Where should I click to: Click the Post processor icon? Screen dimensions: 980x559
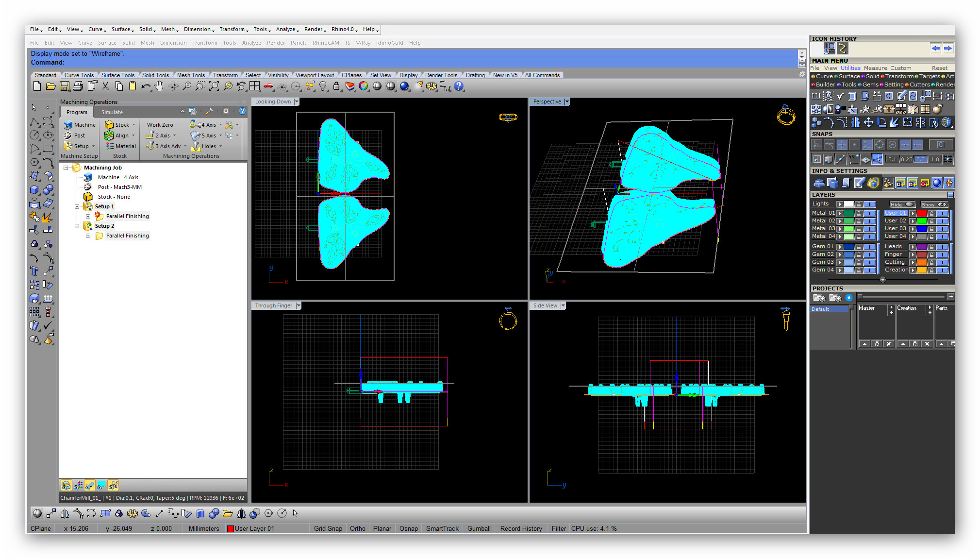[x=68, y=136]
